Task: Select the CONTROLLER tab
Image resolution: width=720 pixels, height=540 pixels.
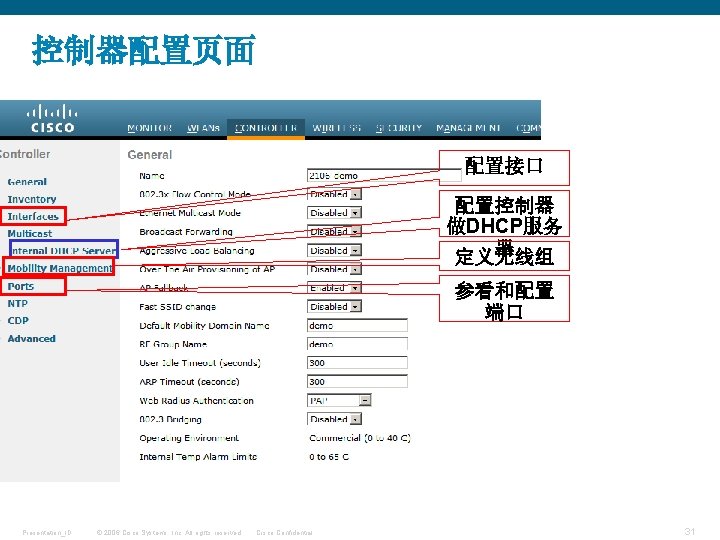Action: [x=266, y=128]
